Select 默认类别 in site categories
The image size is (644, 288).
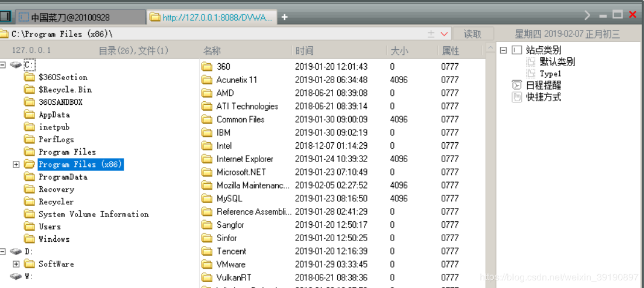557,62
